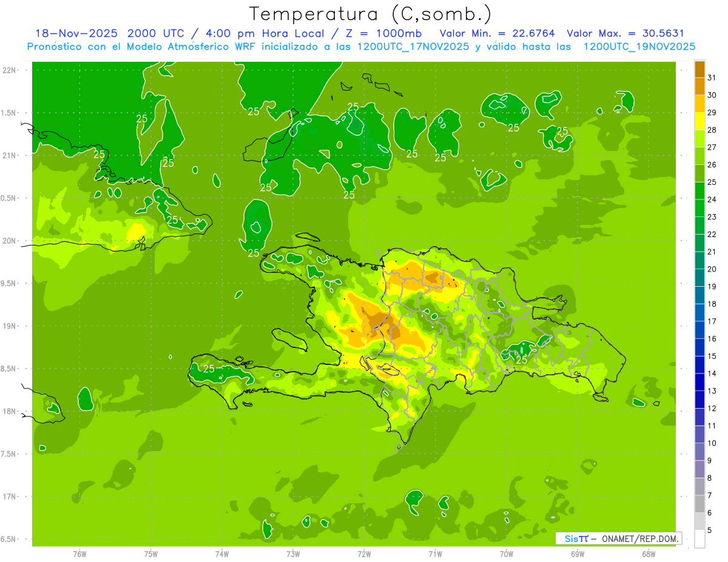This screenshot has height=562, width=728.
Task: Click the legend value 18
Action: pos(712,304)
